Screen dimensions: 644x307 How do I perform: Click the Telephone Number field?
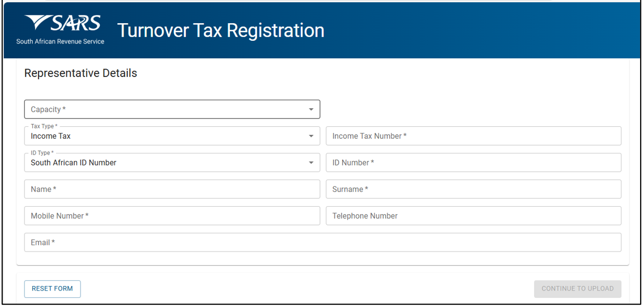pyautogui.click(x=473, y=216)
